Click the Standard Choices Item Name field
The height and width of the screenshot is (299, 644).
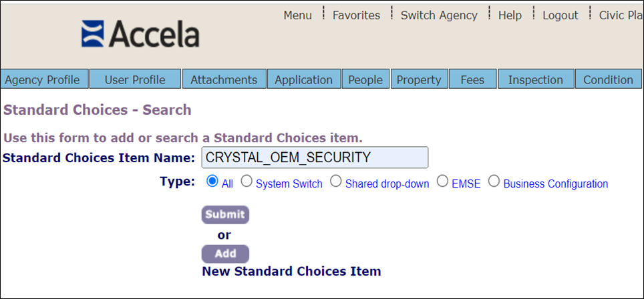pos(315,158)
